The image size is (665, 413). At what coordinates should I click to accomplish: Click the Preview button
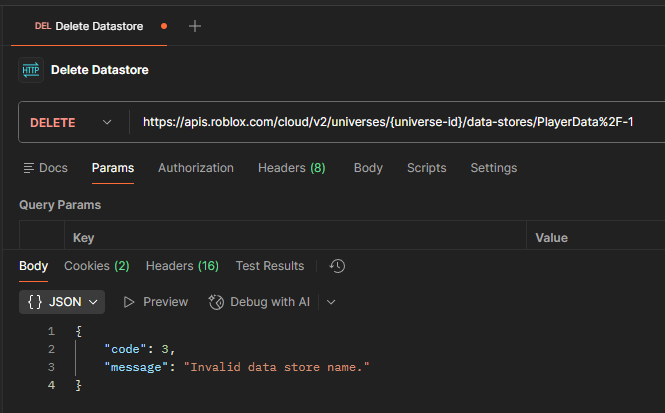click(156, 302)
